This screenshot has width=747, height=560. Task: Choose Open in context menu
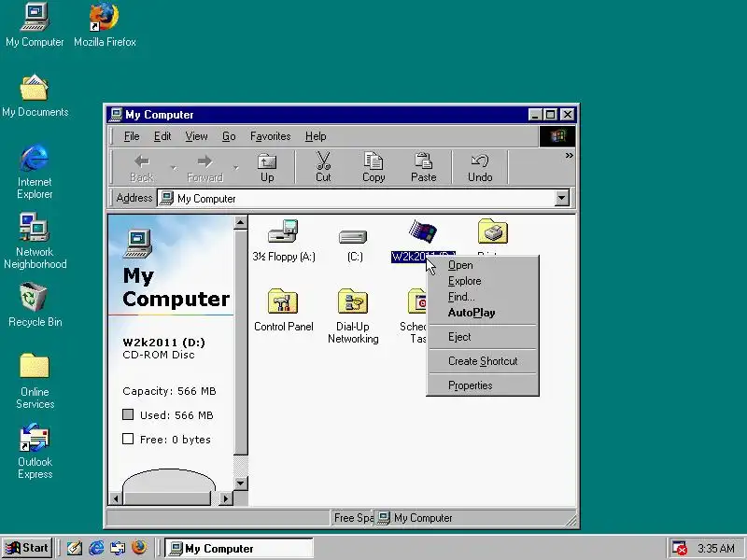click(483, 265)
